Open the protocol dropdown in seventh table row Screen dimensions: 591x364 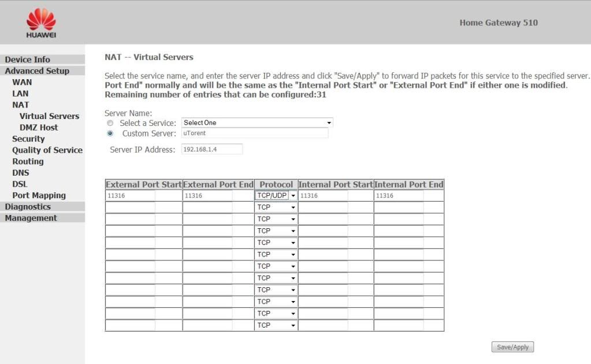coord(276,266)
